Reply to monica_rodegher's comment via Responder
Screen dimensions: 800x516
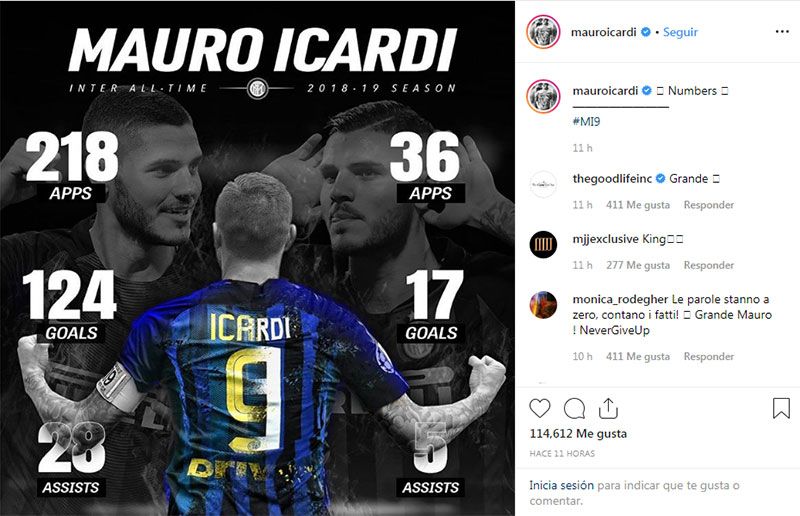[x=709, y=357]
